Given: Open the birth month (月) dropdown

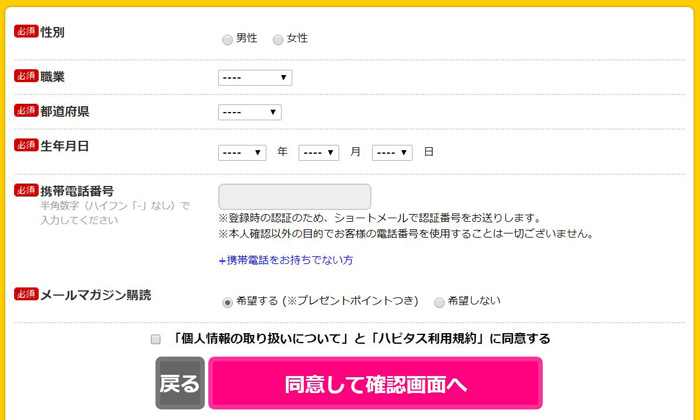Looking at the screenshot, I should (318, 153).
